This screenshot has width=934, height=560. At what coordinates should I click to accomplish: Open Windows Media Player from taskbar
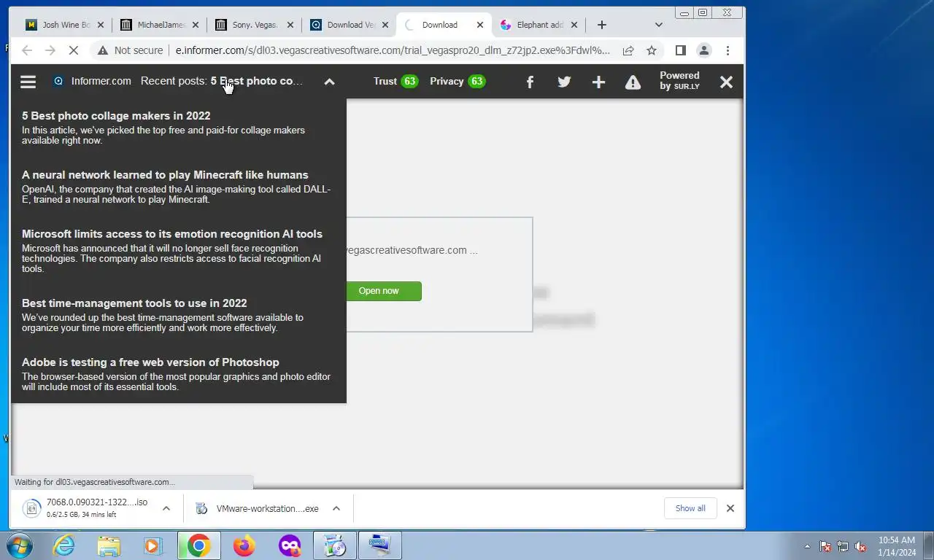[153, 545]
